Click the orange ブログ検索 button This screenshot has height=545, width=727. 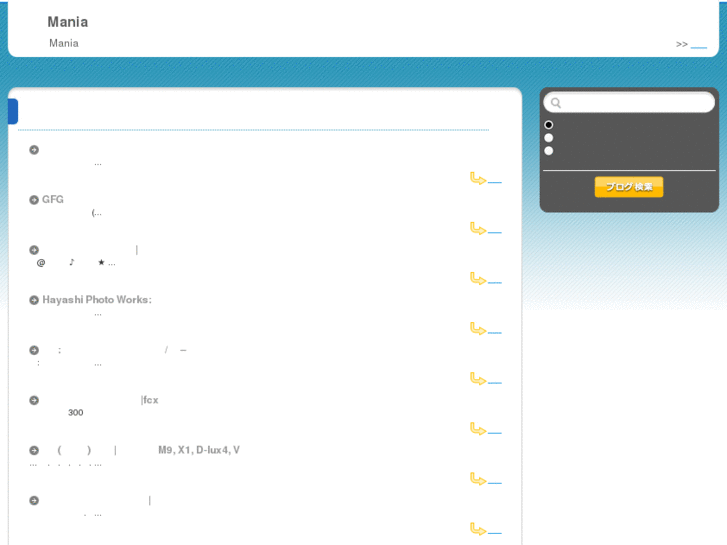629,187
